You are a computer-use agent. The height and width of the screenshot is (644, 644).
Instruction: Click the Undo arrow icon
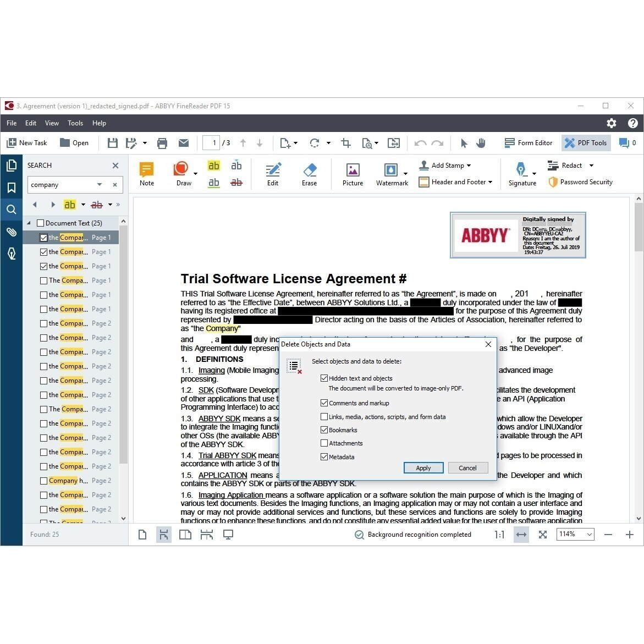(420, 143)
